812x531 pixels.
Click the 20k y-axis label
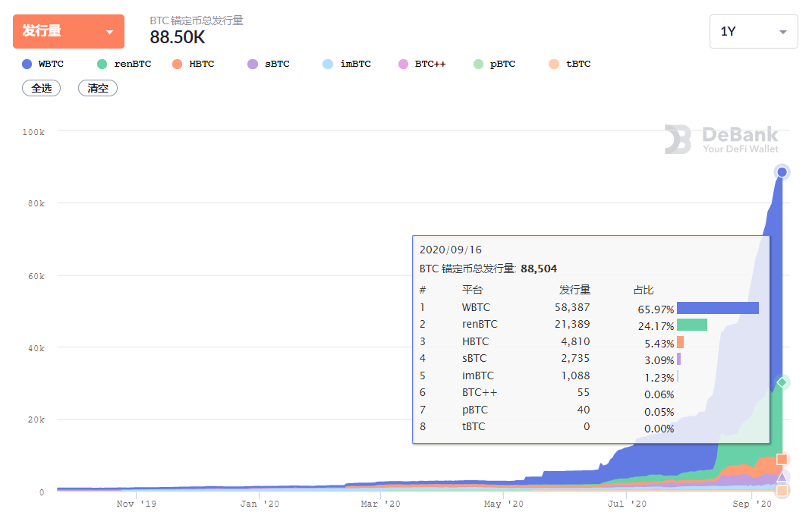tap(36, 419)
